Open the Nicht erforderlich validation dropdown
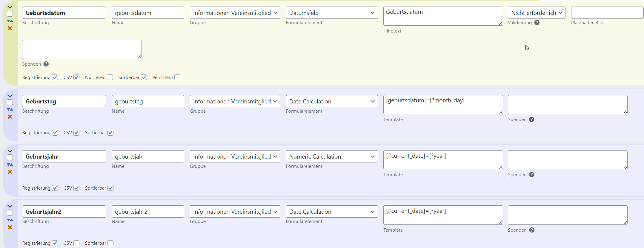This screenshot has width=644, height=248. (537, 13)
